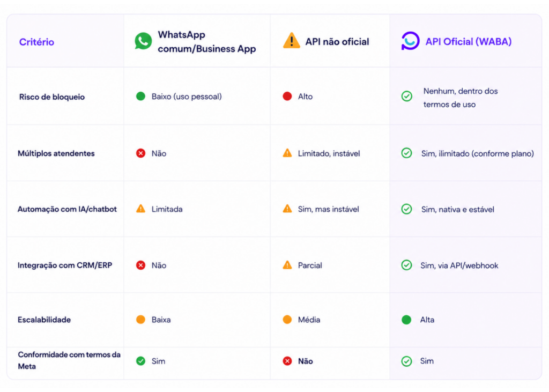Click Nenhum, dentro dos termos de uso text

coord(461,98)
